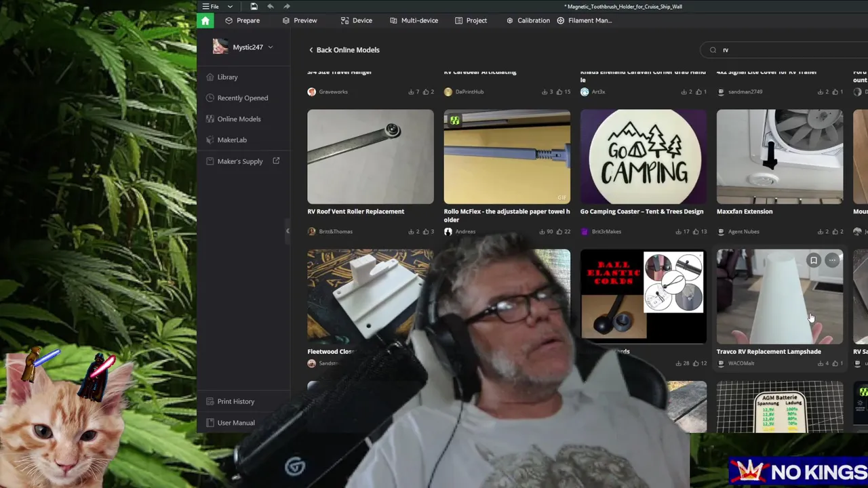Screen dimensions: 868x488
Task: Open the Travco RV Replacement Lampshade thumbnail
Action: [x=780, y=297]
